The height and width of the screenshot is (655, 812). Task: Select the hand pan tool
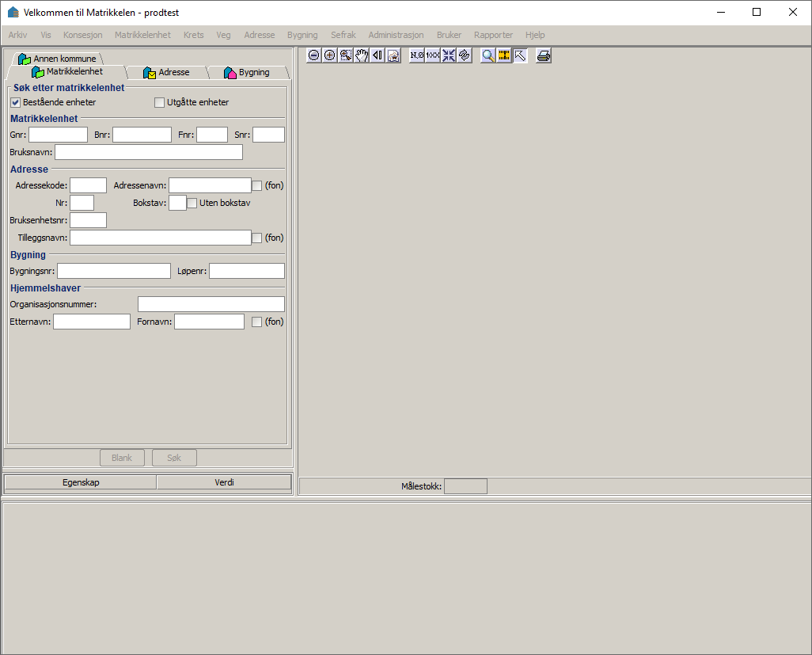point(362,55)
